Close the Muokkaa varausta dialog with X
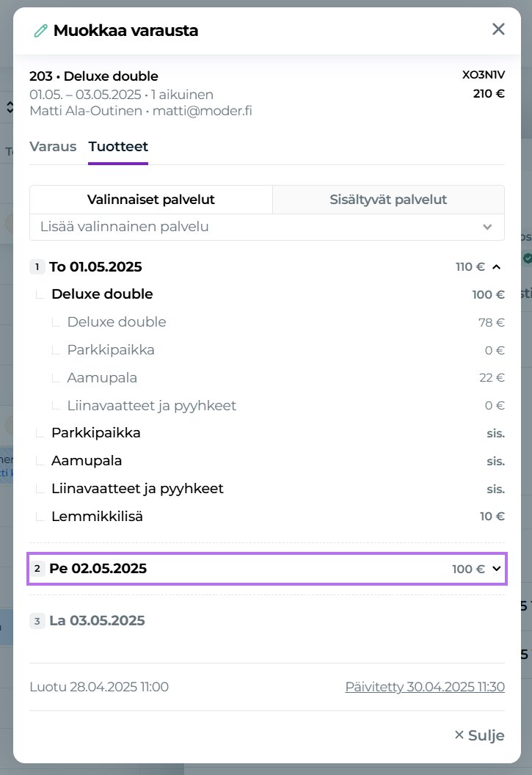532x775 pixels. point(498,29)
